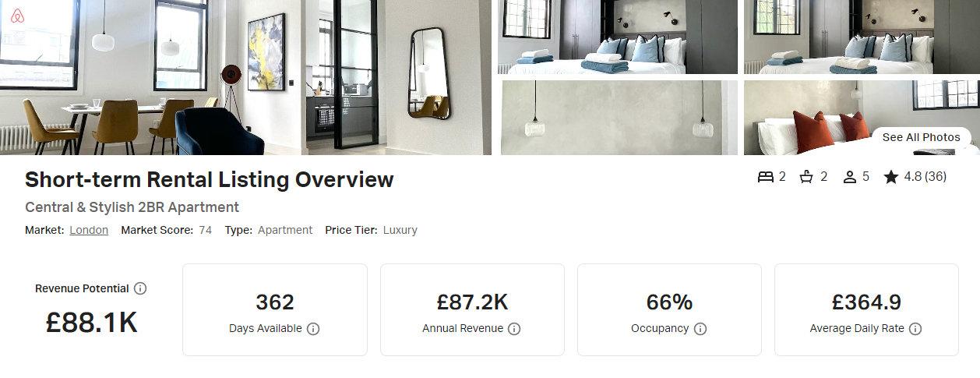The height and width of the screenshot is (378, 980).
Task: Click the Airbnb logo icon on photo
Action: coord(17,16)
